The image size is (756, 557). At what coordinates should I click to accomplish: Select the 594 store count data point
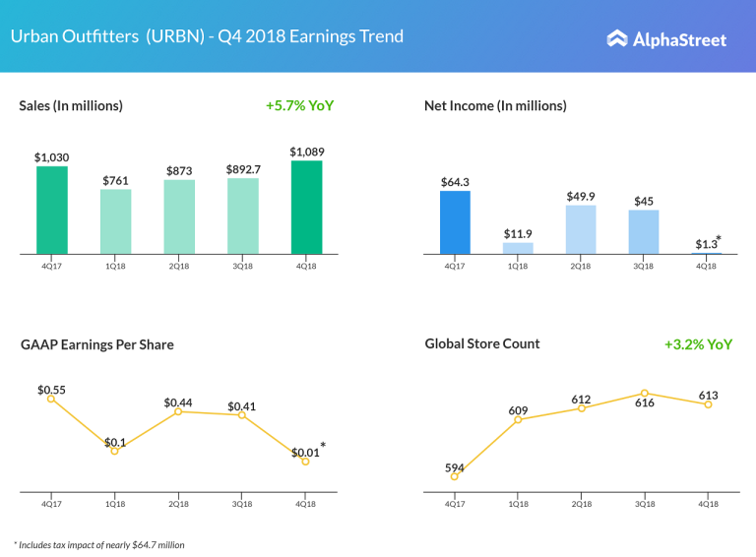pos(455,476)
